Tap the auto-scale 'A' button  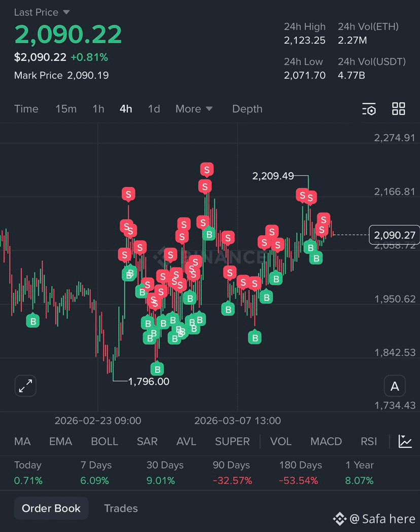pos(395,386)
